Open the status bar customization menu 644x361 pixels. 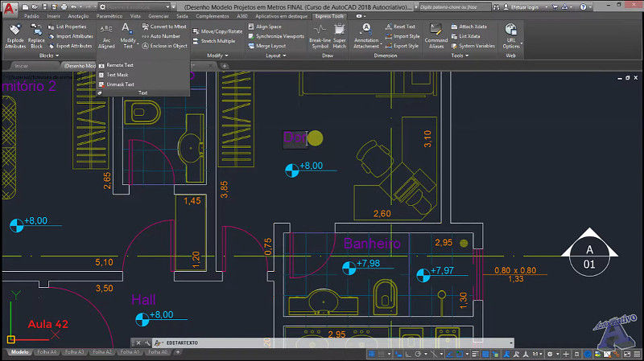pos(637,354)
